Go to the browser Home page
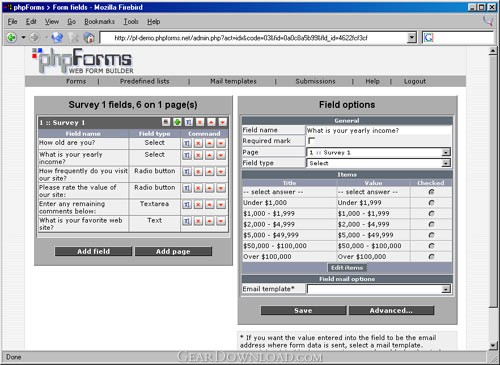This screenshot has height=365, width=500. [89, 38]
